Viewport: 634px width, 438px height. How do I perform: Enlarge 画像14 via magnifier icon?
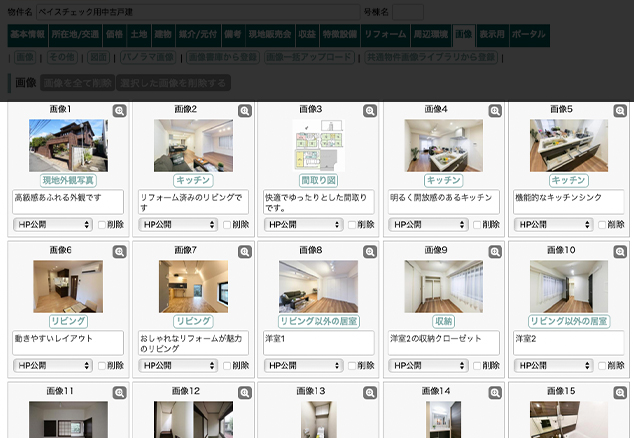tap(495, 392)
